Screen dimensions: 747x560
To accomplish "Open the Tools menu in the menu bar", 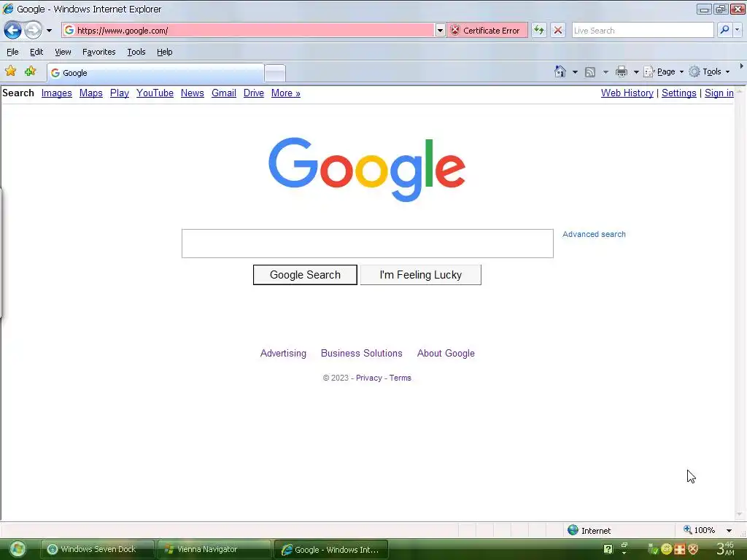I will pos(136,52).
